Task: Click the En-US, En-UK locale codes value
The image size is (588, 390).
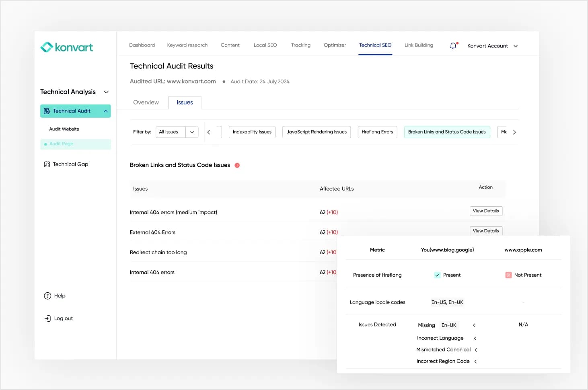Action: coord(447,302)
